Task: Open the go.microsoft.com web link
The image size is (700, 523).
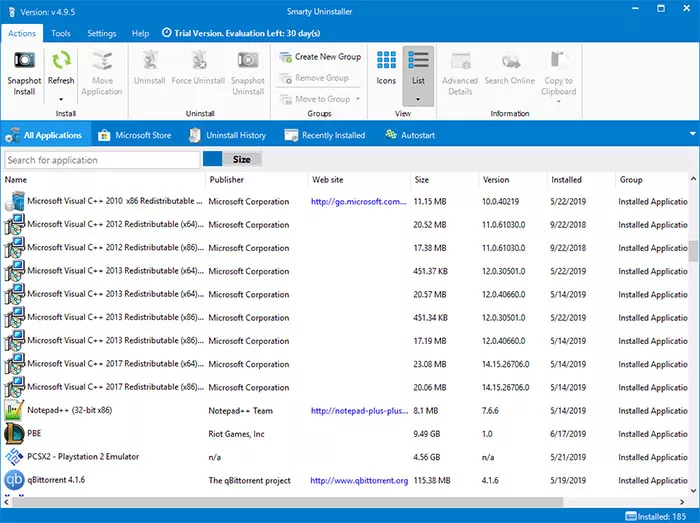Action: tap(358, 201)
